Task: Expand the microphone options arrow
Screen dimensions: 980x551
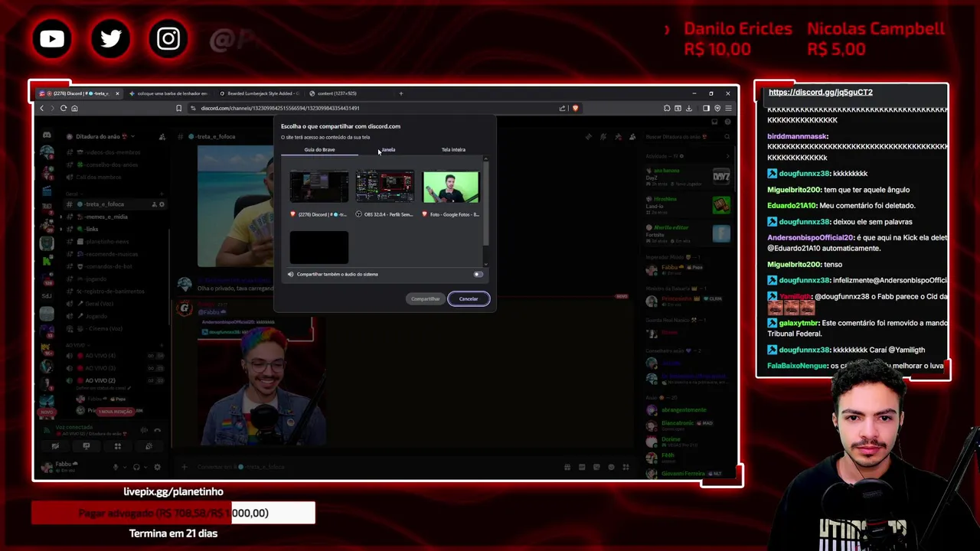Action: [124, 467]
